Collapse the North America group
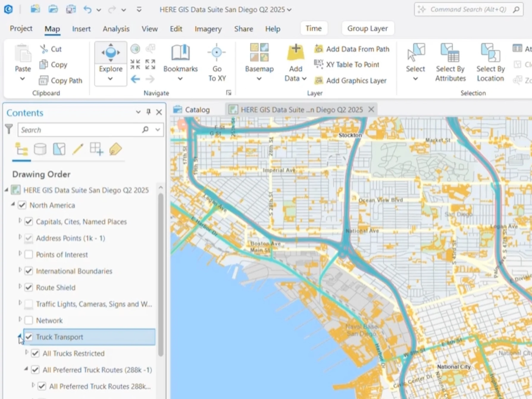 tap(12, 204)
